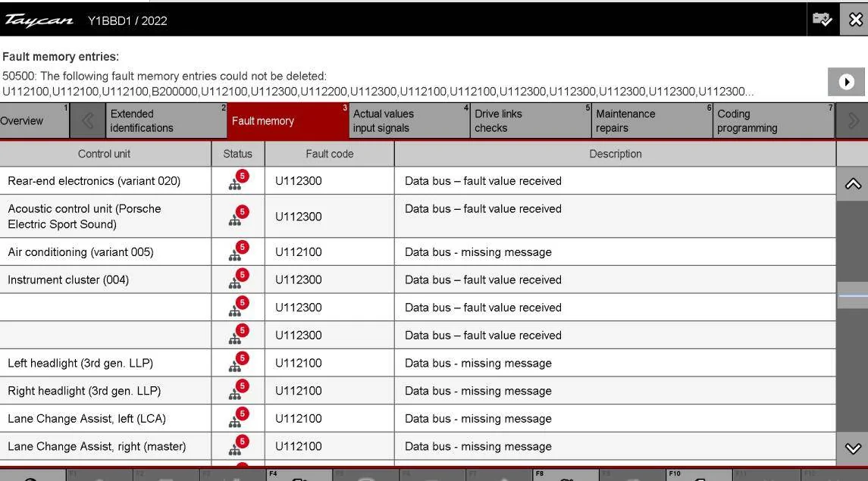Click the status icon for Acoustic control unit
Screen dimensions: 868x481
(238, 216)
